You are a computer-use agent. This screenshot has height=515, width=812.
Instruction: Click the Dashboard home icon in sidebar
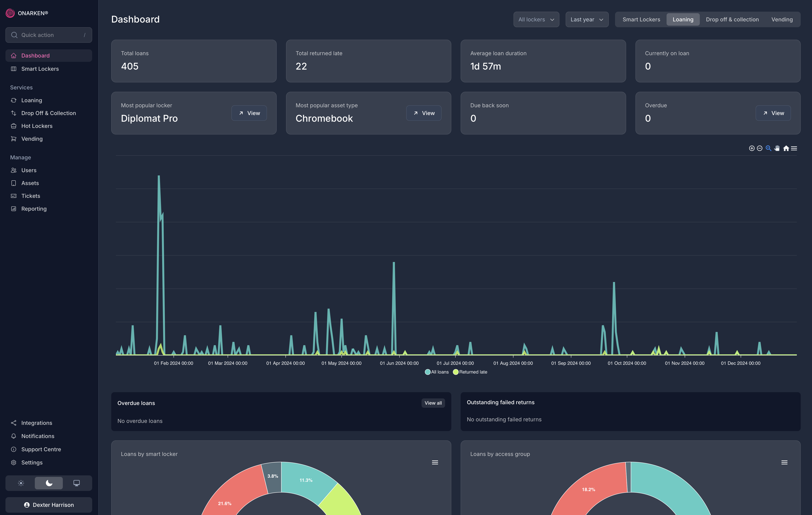click(x=13, y=56)
